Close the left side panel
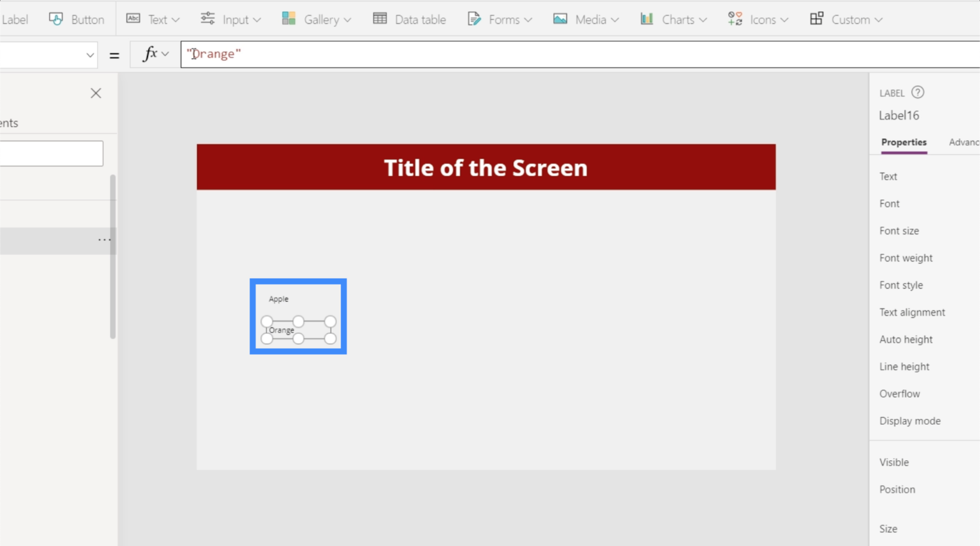 coord(96,93)
